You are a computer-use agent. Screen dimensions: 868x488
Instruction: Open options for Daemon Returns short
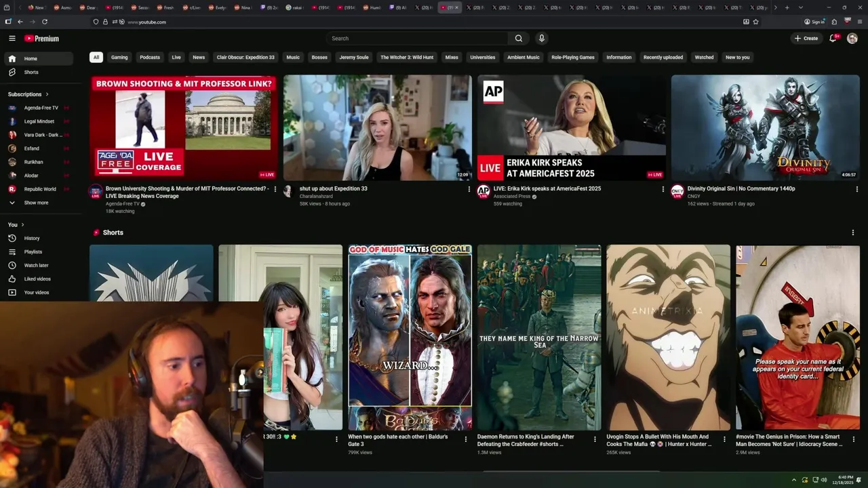pos(595,439)
